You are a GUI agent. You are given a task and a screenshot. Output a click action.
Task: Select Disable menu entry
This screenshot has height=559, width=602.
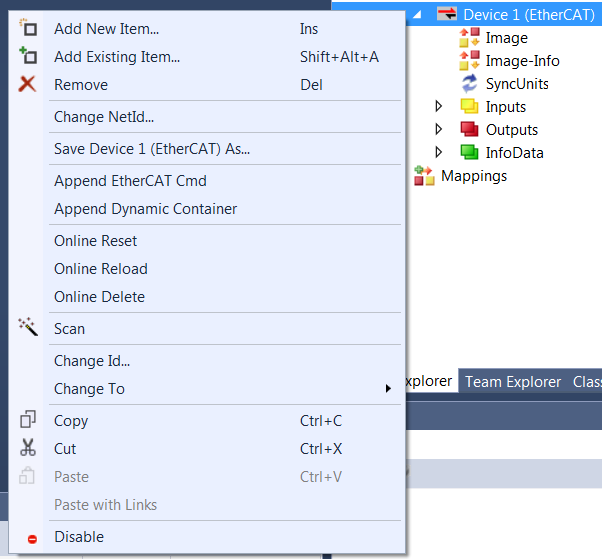206,537
